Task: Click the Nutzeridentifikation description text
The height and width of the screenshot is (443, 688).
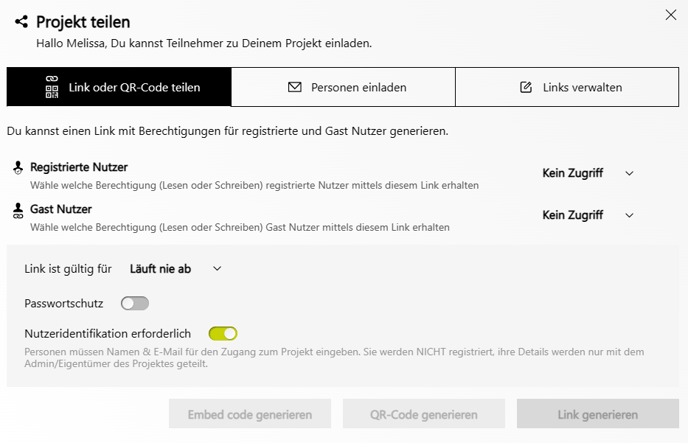Action: coord(334,357)
